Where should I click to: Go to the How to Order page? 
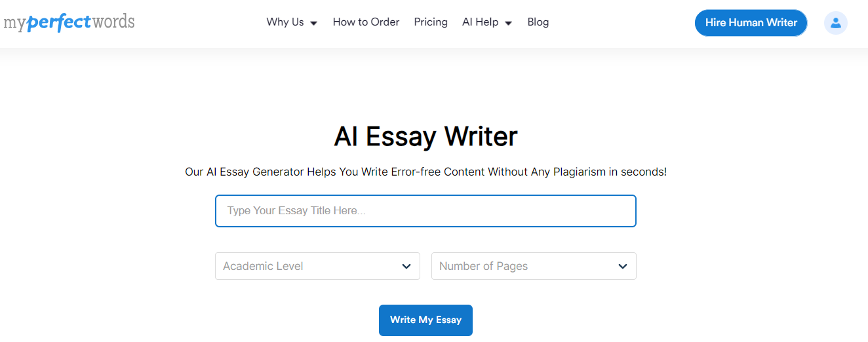[x=366, y=22]
